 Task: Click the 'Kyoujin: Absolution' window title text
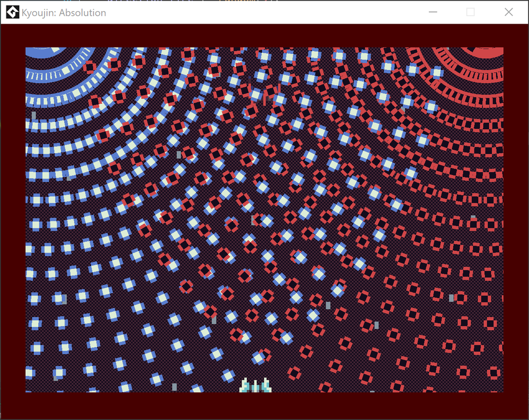63,13
